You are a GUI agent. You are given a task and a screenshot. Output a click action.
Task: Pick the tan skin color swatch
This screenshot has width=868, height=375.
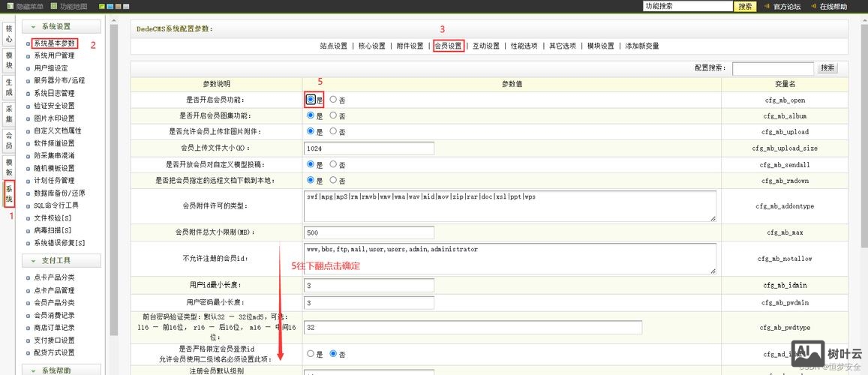coord(118,7)
